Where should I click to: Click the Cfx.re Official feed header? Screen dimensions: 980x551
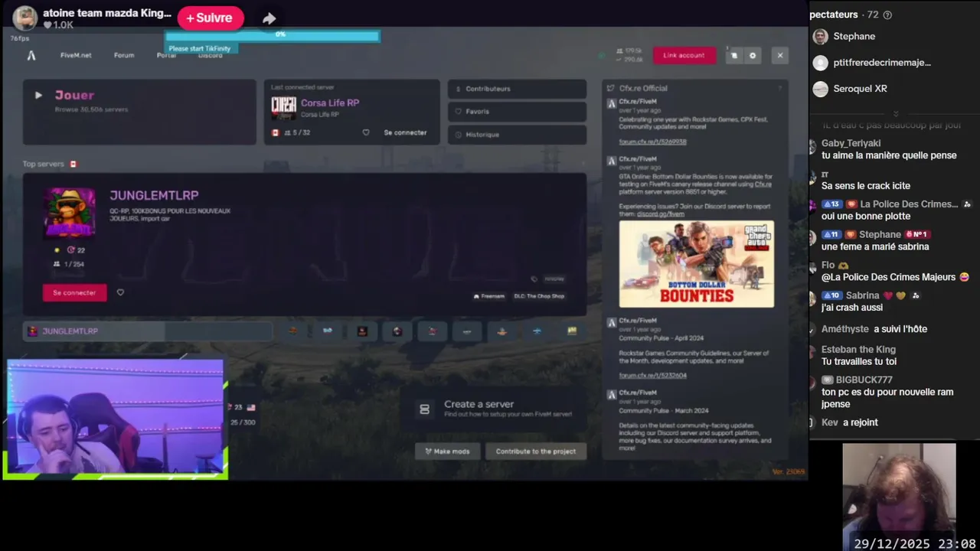643,89
